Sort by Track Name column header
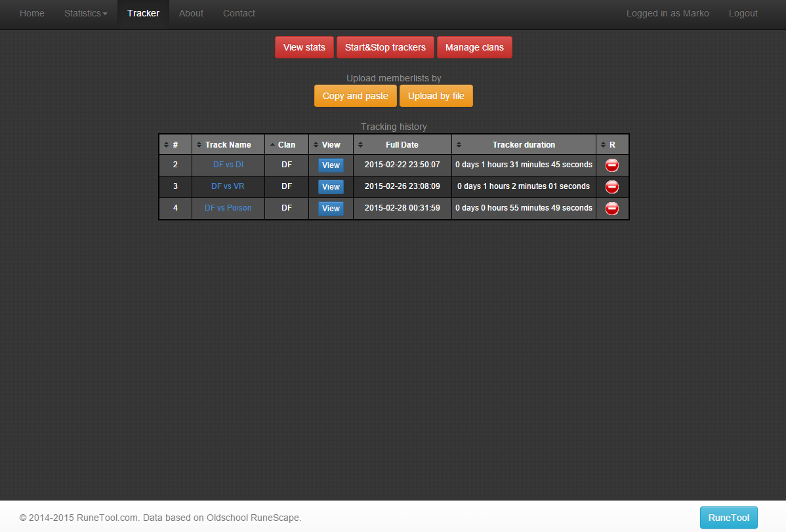This screenshot has height=532, width=786. 228,144
